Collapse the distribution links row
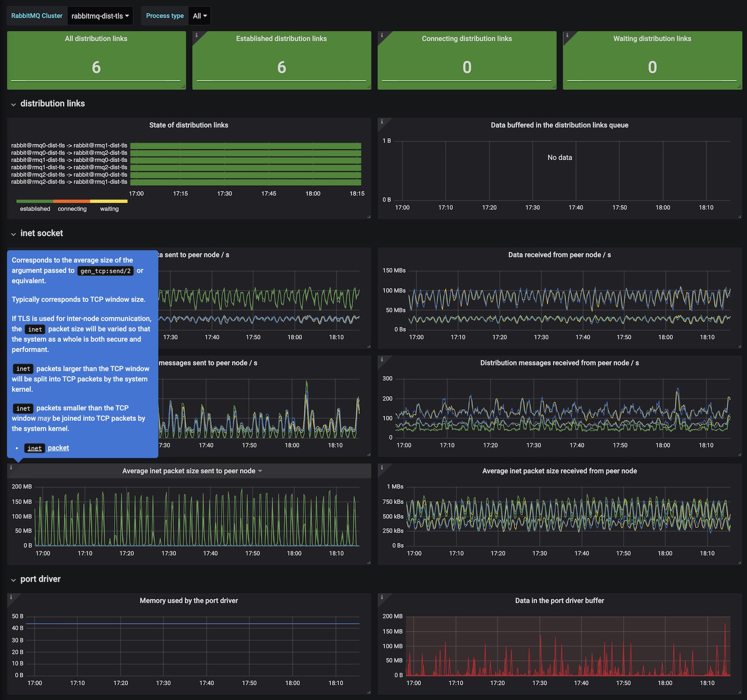Viewport: 747px width, 700px height. (x=13, y=104)
